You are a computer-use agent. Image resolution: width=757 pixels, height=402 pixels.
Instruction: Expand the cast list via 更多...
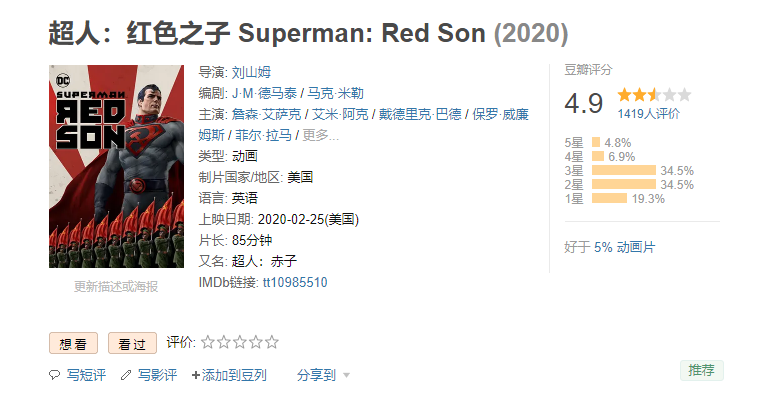321,135
